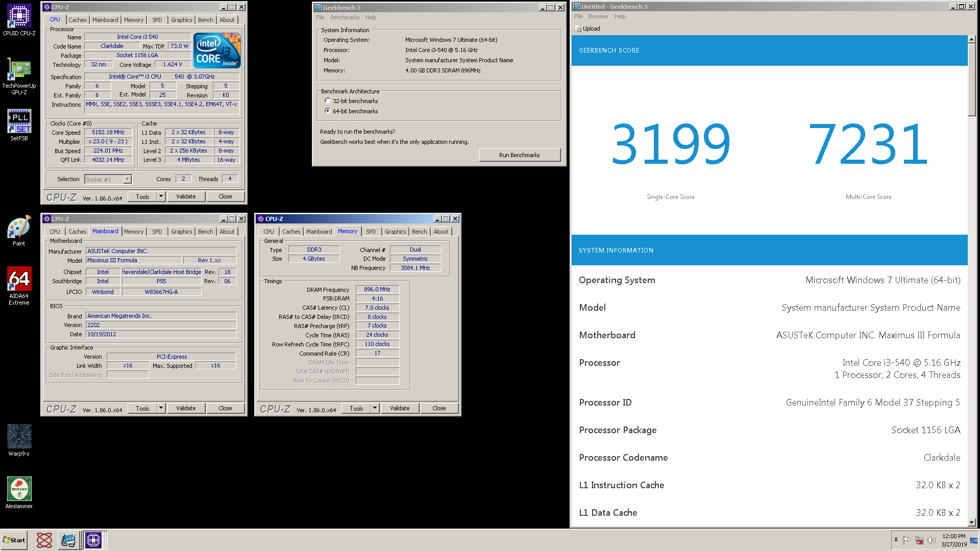Click the NB Frequency value 3584.1 MHz
The height and width of the screenshot is (551, 980).
415,268
